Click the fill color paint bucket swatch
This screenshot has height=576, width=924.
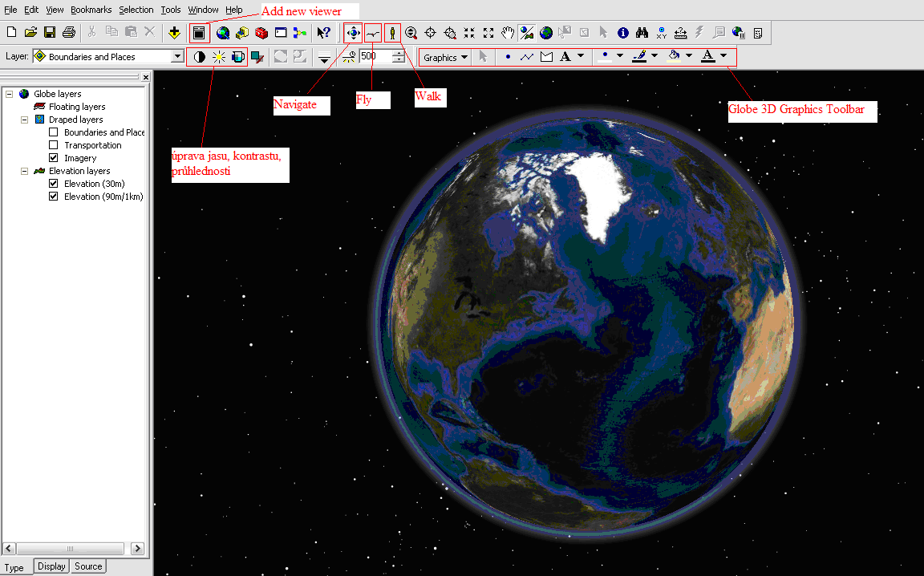point(674,57)
